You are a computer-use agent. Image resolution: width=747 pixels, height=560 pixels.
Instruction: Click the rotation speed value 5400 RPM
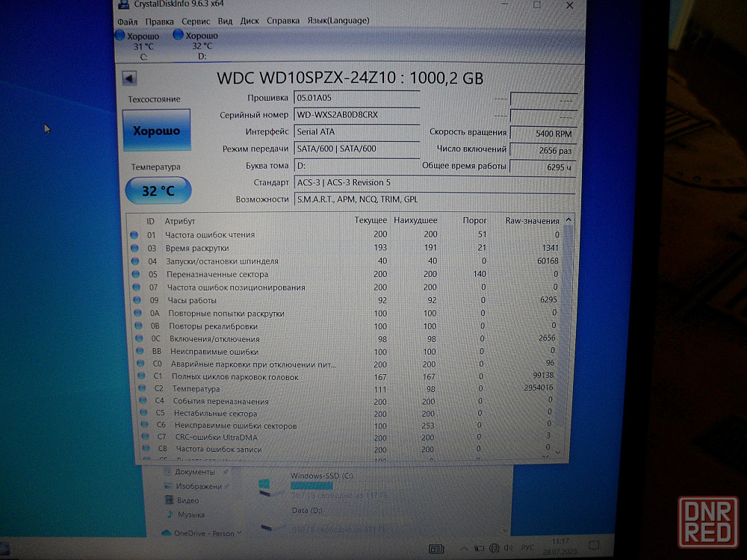pos(544,134)
